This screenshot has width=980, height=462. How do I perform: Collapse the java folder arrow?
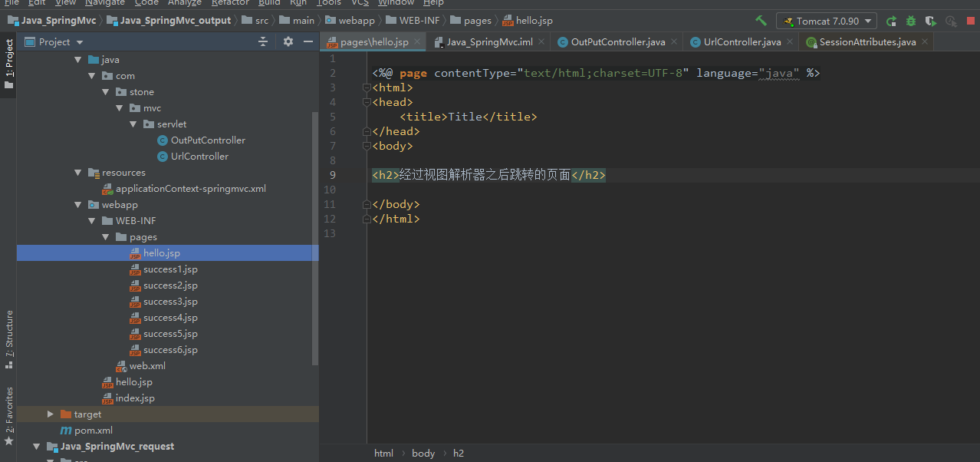[77, 59]
